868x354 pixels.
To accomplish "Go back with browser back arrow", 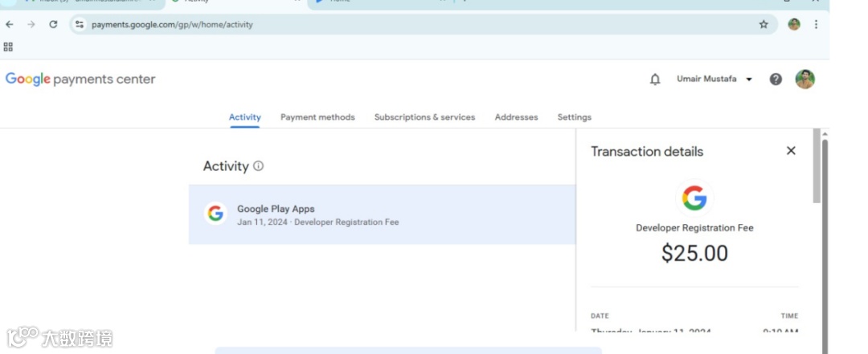I will click(x=10, y=24).
